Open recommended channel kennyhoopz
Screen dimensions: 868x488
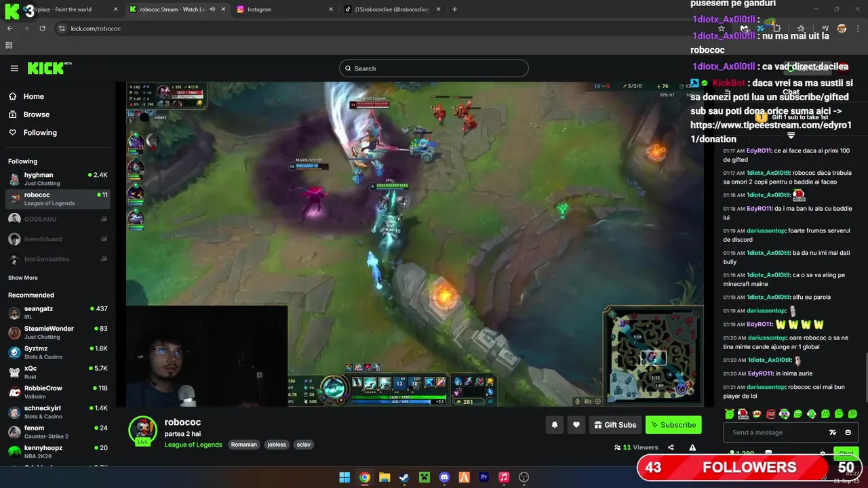58,451
